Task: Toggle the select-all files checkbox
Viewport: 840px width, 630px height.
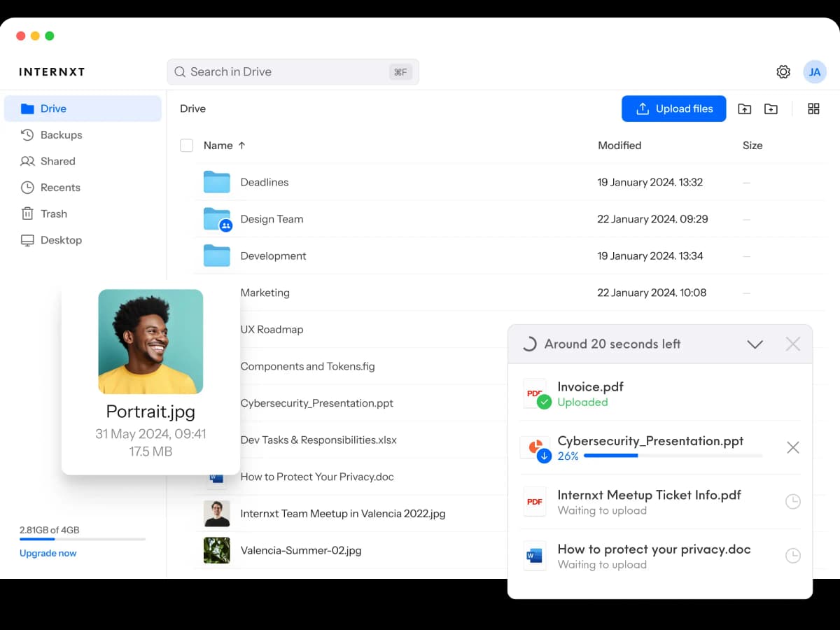Action: pyautogui.click(x=186, y=145)
